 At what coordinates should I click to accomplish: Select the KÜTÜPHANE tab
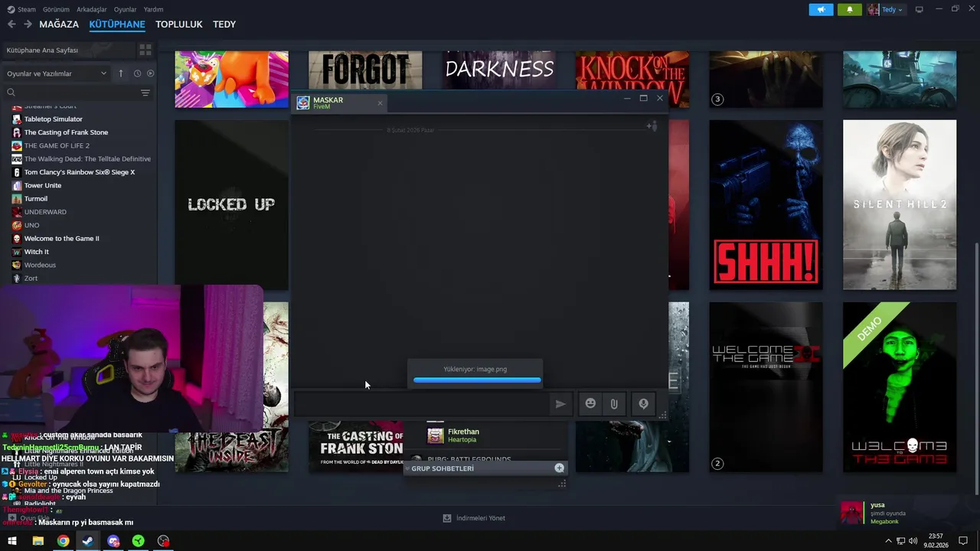[x=117, y=24]
